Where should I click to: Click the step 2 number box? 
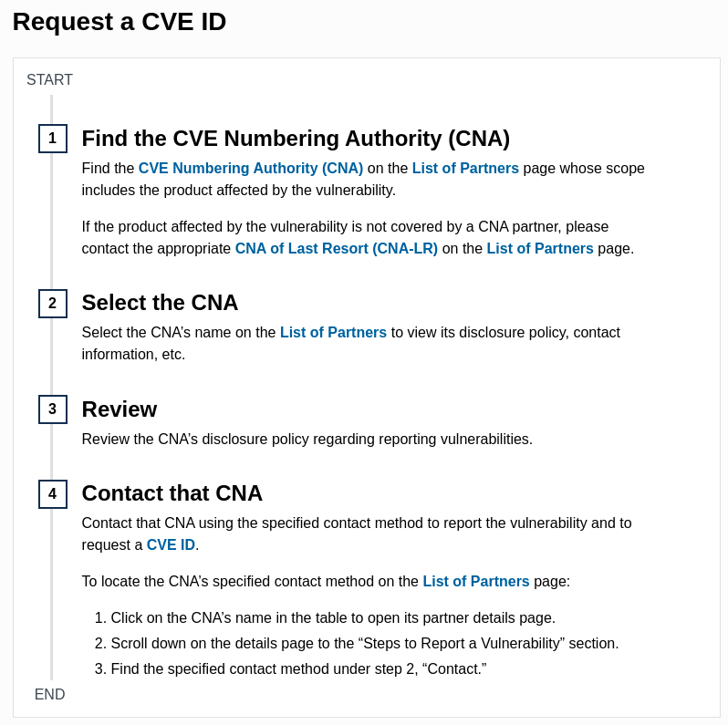click(52, 304)
